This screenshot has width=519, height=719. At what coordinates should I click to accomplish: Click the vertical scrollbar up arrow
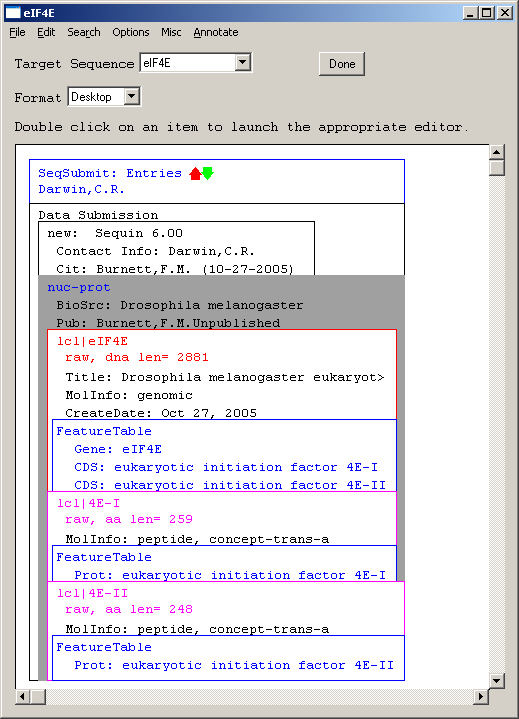497,152
